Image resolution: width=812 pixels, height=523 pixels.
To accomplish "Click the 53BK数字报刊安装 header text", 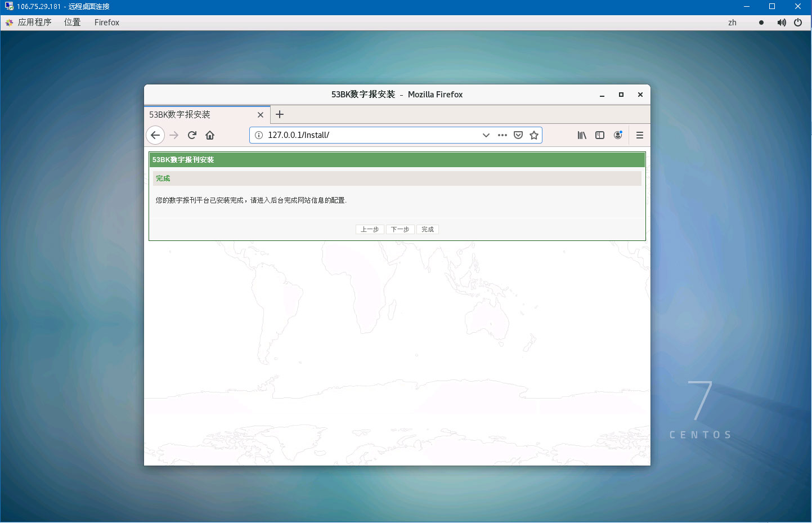I will 183,160.
